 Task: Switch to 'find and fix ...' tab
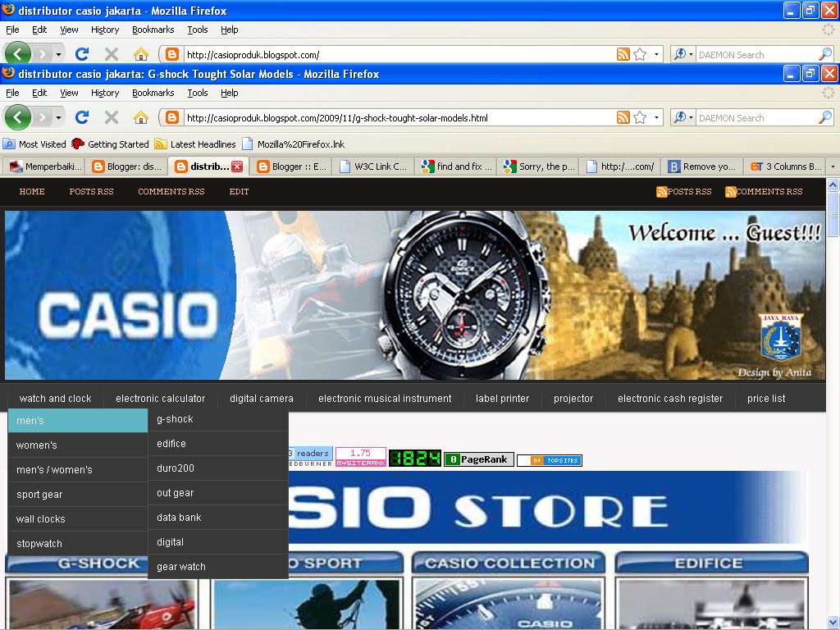pyautogui.click(x=456, y=167)
